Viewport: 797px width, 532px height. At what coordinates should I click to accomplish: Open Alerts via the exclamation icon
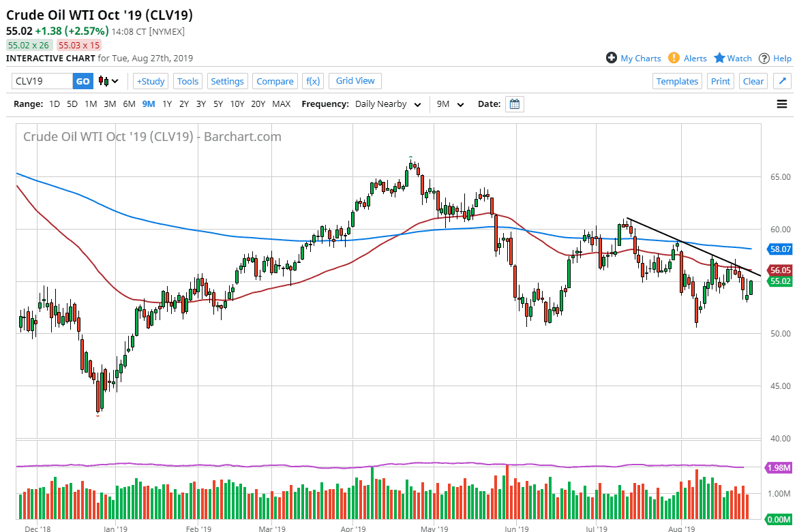point(674,58)
